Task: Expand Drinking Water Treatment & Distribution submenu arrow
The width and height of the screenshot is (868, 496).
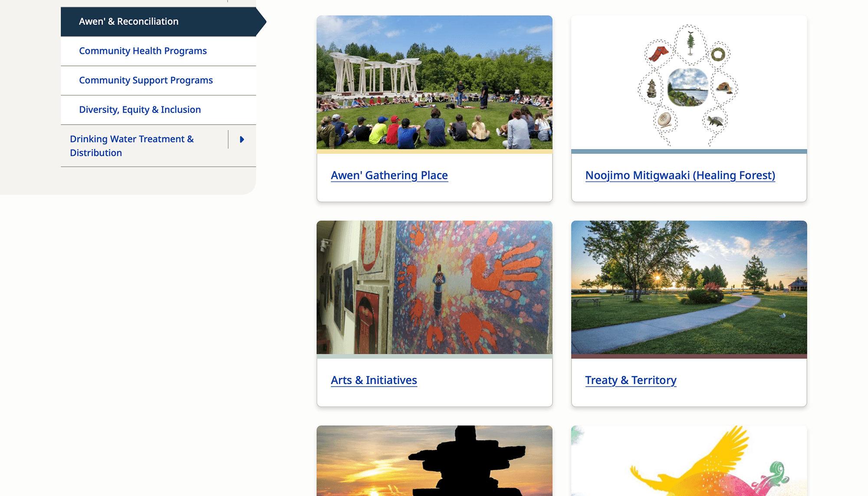Action: click(242, 139)
